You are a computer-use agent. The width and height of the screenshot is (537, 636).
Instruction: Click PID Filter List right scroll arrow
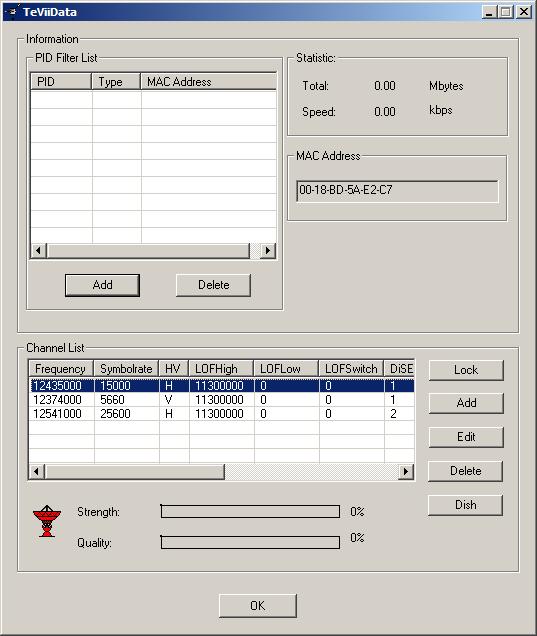pos(268,250)
